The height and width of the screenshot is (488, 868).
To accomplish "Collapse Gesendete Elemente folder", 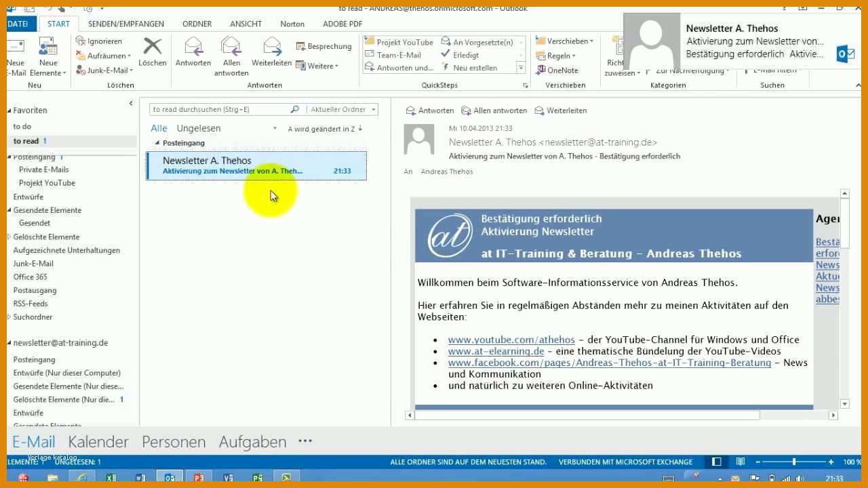I will click(x=9, y=210).
